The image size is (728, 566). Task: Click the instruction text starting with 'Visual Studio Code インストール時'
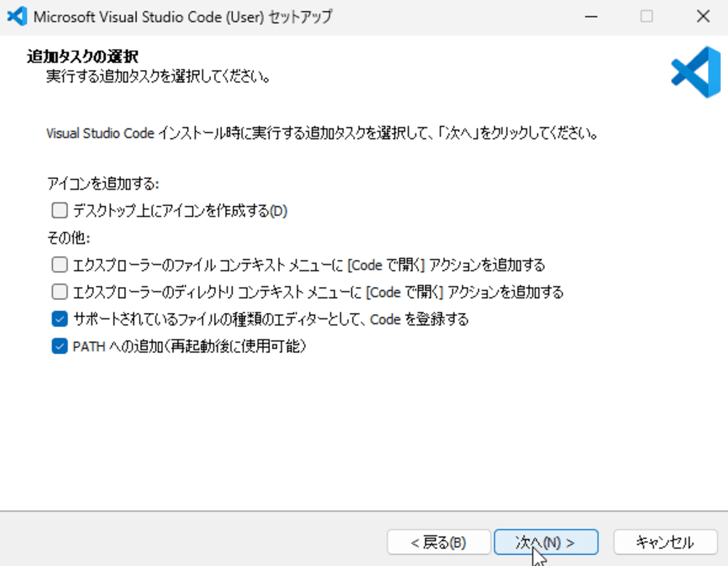[x=322, y=133]
